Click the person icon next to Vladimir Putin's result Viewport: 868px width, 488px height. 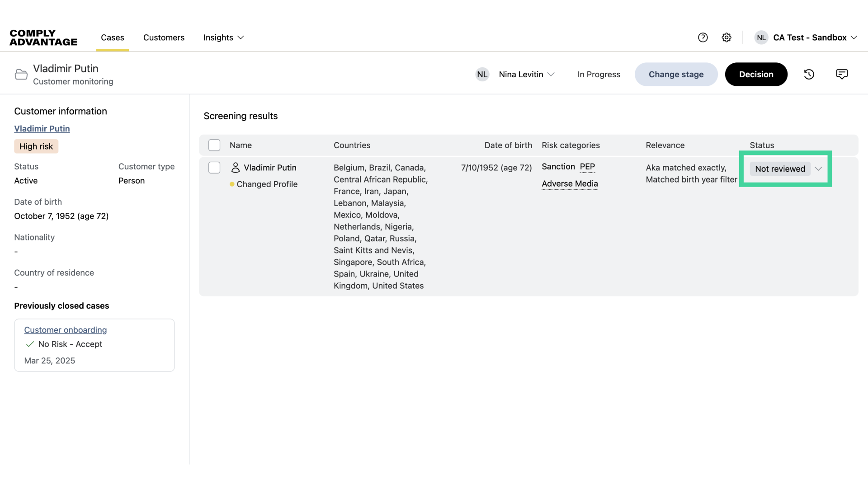click(236, 167)
